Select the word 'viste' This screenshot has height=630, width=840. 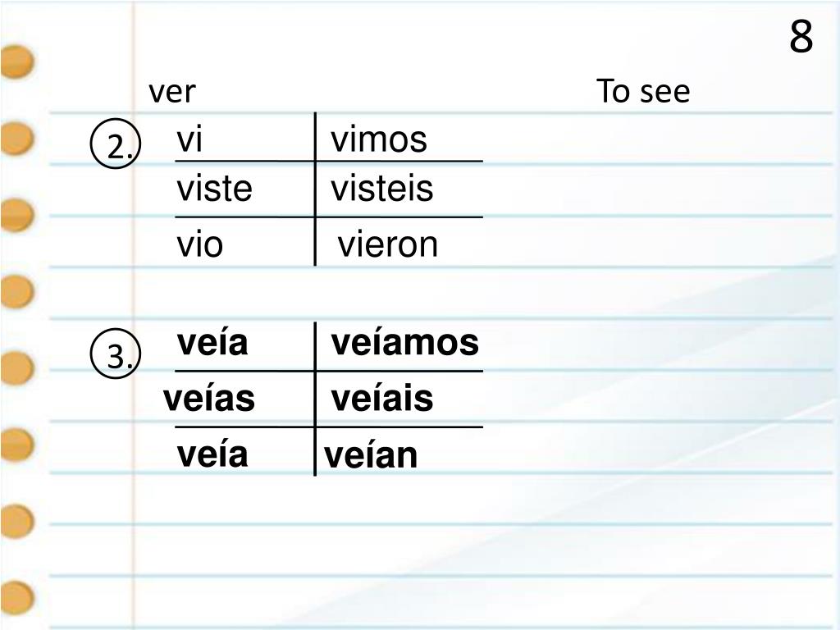(x=214, y=188)
